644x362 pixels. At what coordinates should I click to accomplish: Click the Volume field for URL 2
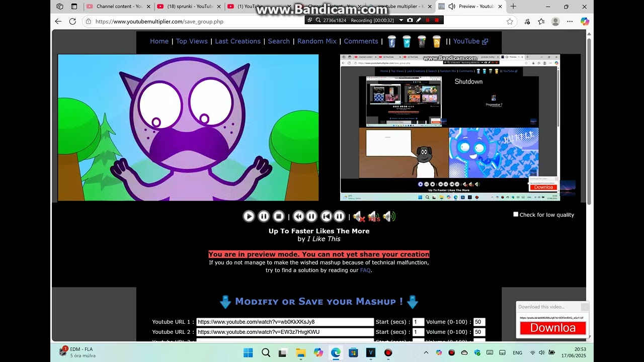[479, 332]
